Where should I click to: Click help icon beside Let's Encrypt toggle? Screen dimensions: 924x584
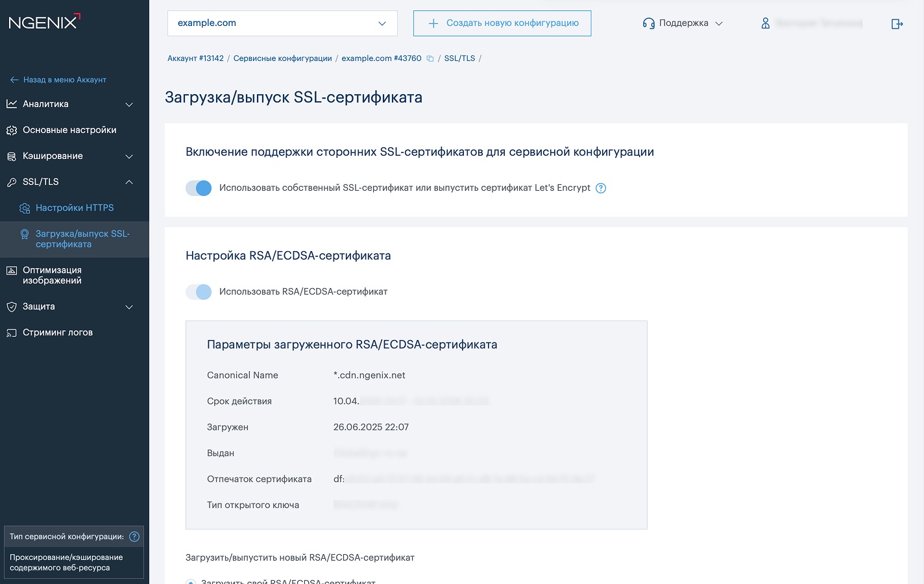pos(601,188)
